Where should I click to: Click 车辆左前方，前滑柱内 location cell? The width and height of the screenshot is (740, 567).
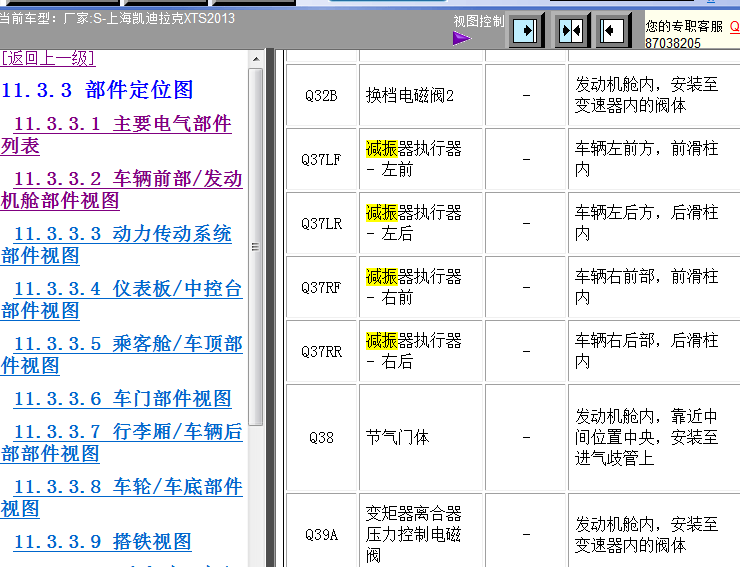[655, 159]
